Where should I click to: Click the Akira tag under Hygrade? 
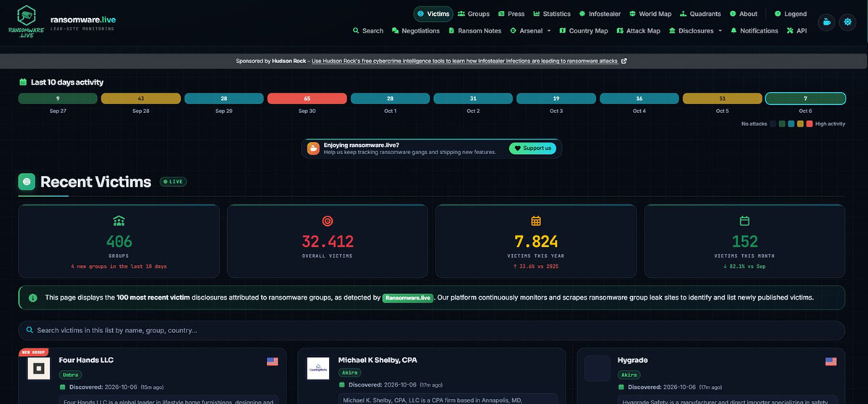click(x=629, y=374)
